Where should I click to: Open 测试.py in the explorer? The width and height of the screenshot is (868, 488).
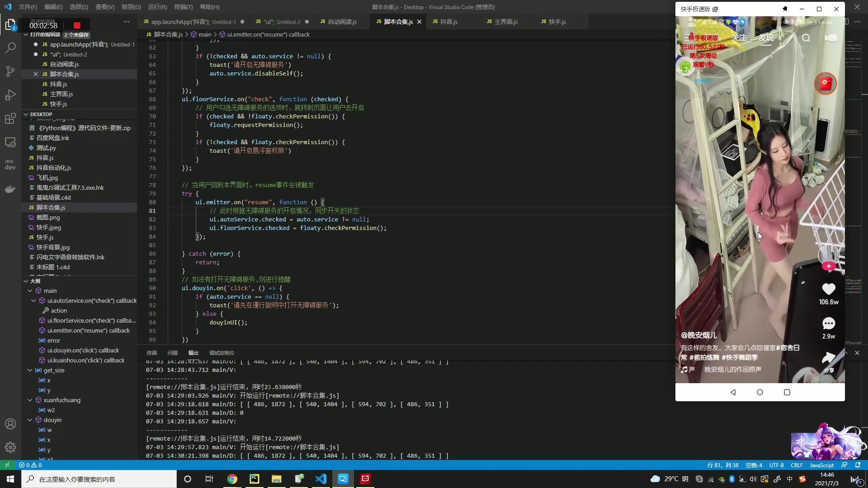[x=46, y=148]
